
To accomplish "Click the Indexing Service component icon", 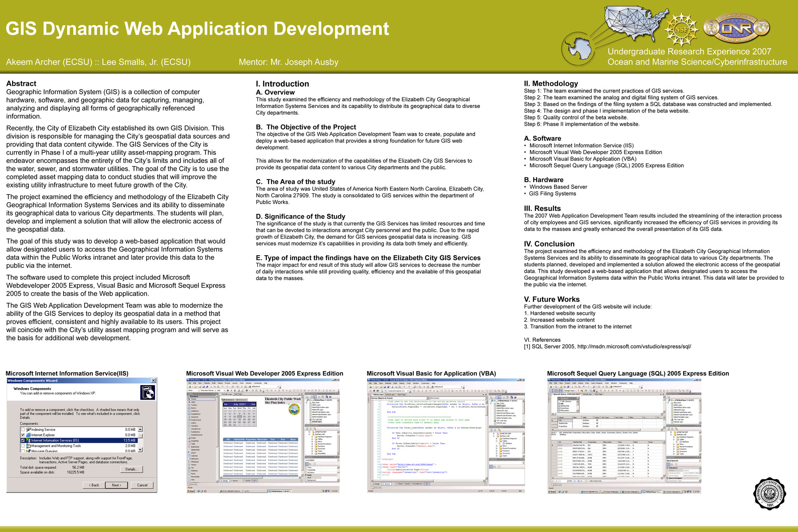I will [x=28, y=429].
